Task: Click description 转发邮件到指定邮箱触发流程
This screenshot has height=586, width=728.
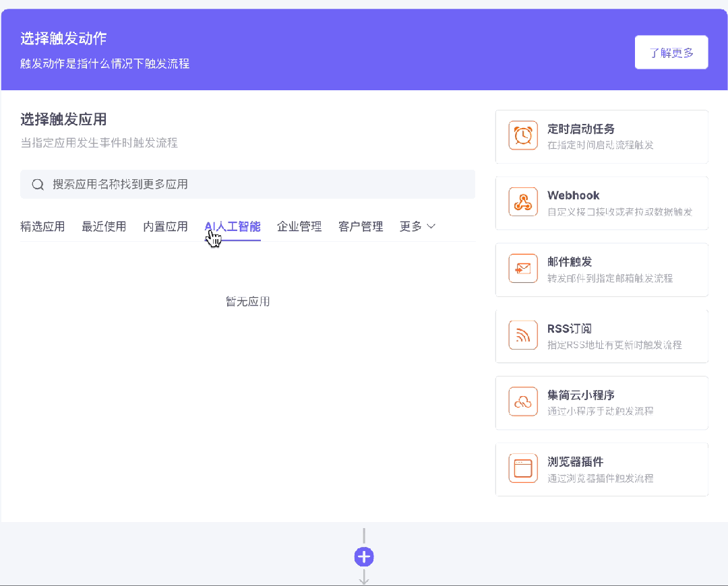Action: pos(610,278)
